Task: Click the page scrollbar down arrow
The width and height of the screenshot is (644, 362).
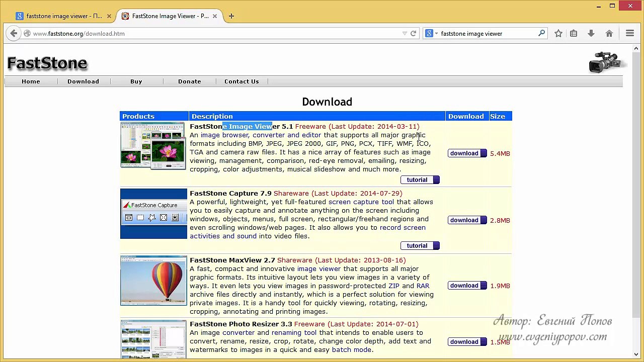Action: point(637,354)
